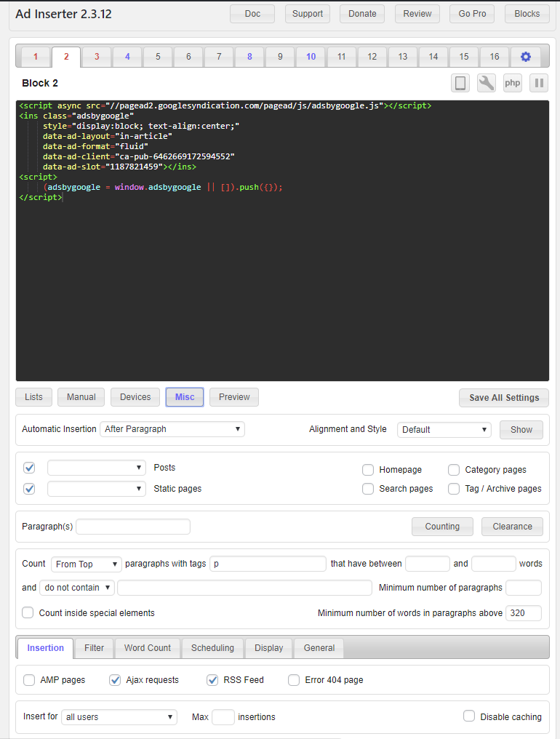This screenshot has width=560, height=739.
Task: Open the Posts list dropdown
Action: (97, 468)
